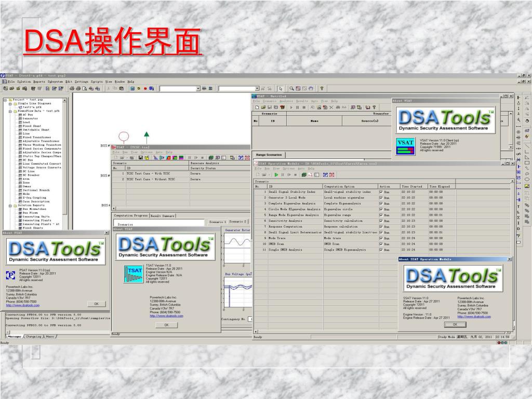This screenshot has width=532, height=399.
Task: Click the pause icon in TSAT toolbar
Action: [189, 158]
